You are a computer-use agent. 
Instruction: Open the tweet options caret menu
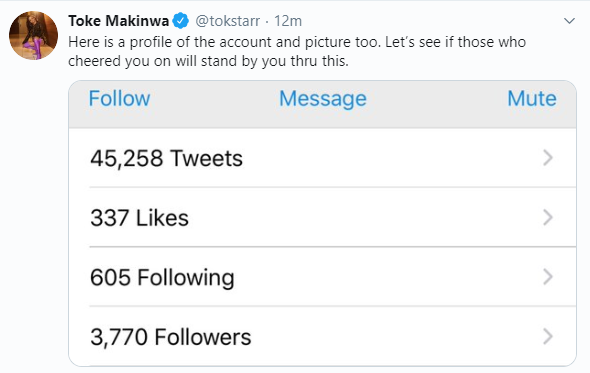[569, 21]
